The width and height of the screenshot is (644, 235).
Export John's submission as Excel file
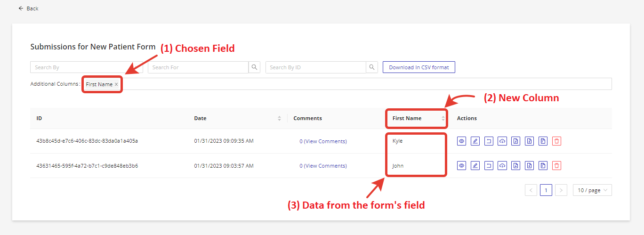click(530, 165)
